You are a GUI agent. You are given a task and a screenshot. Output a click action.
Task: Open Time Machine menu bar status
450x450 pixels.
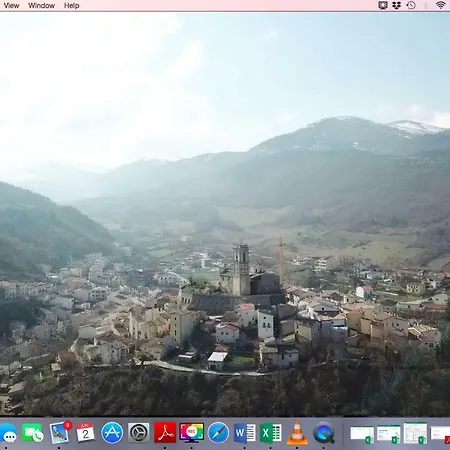click(x=411, y=5)
